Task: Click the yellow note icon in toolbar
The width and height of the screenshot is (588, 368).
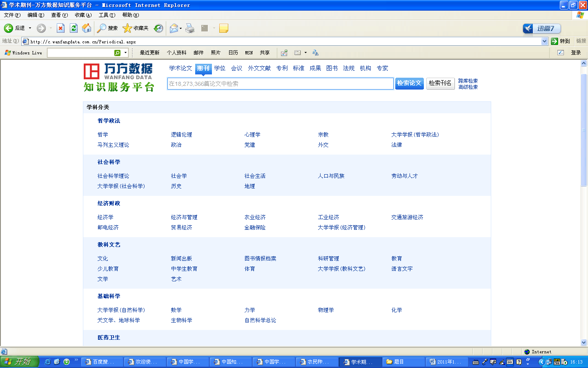Action: pyautogui.click(x=223, y=28)
